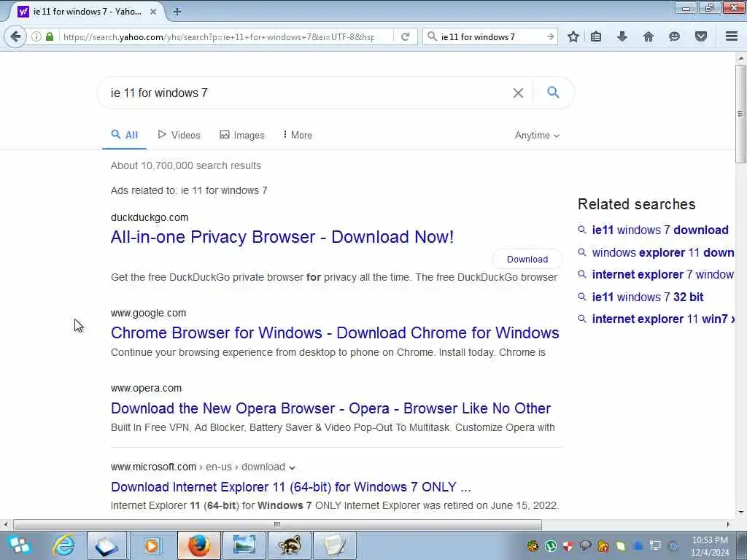Click the browser address bar URL
Image resolution: width=747 pixels, height=560 pixels.
pyautogui.click(x=219, y=36)
